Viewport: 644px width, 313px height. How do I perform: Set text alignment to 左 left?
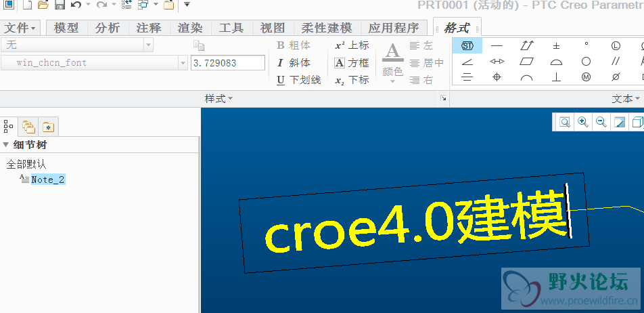421,45
